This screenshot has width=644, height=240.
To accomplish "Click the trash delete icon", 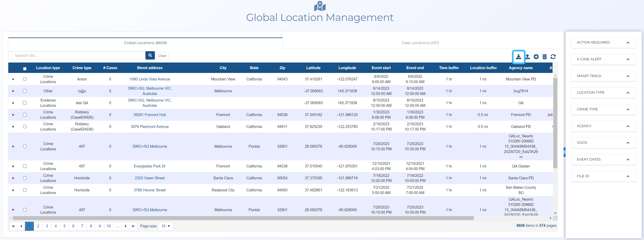I will coord(544,57).
